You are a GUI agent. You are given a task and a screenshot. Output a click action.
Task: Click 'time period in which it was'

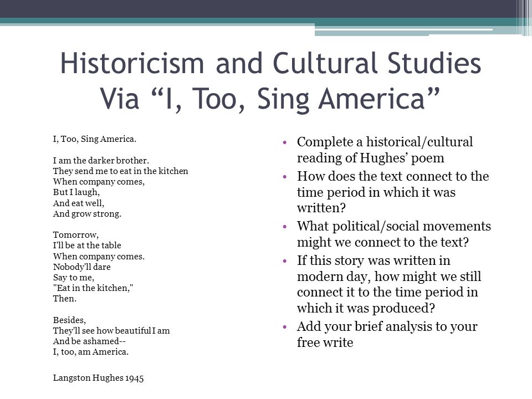(376, 192)
